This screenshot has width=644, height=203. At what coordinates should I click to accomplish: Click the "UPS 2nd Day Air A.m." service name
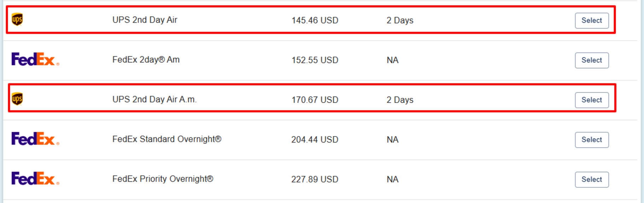(154, 100)
